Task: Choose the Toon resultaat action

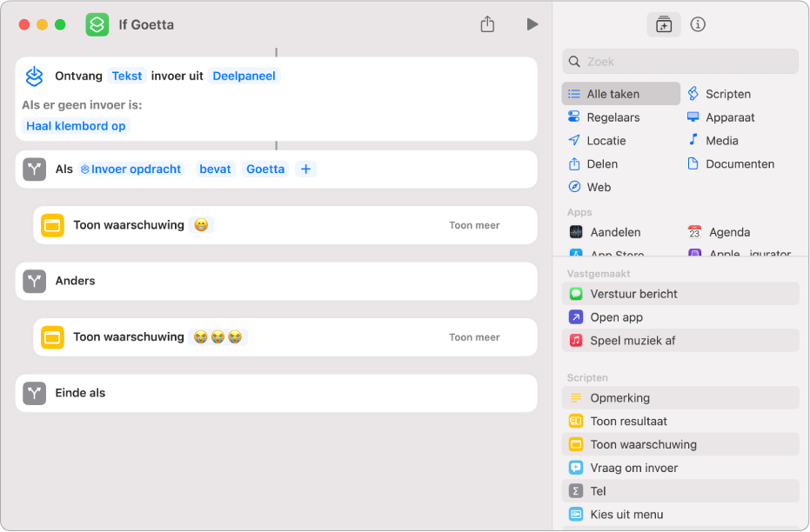Action: tap(680, 422)
